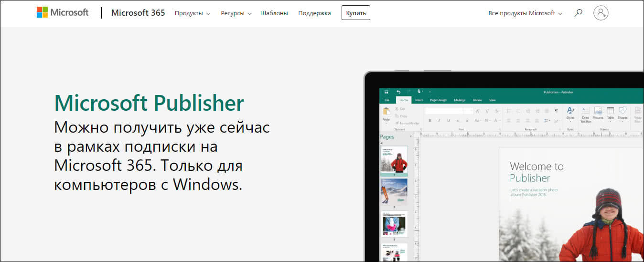Expand the Ресурсы dropdown
The image size is (644, 262).
tap(236, 13)
